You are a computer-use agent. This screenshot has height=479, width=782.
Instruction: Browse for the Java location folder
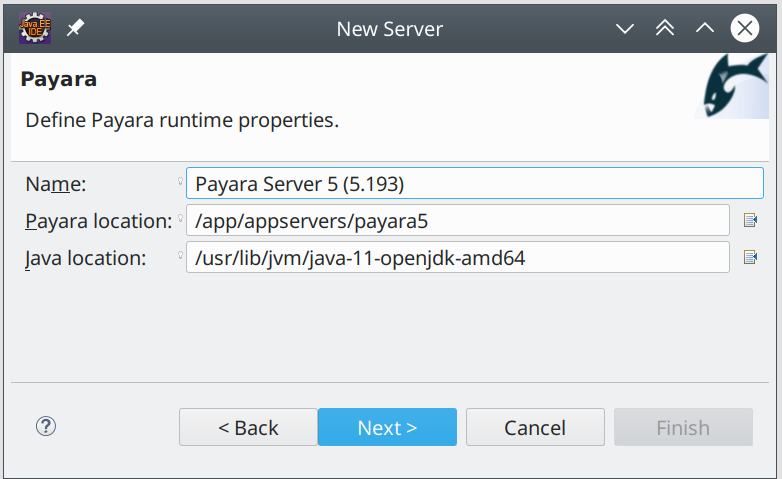coord(751,258)
